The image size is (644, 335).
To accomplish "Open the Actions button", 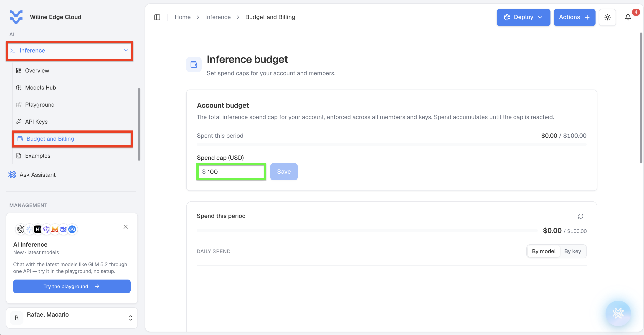I will point(574,17).
